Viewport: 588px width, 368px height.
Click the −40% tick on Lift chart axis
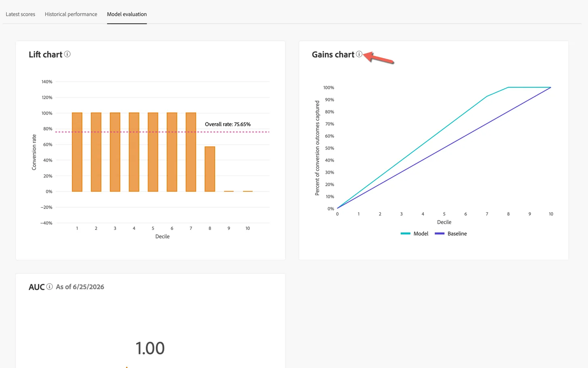(46, 223)
